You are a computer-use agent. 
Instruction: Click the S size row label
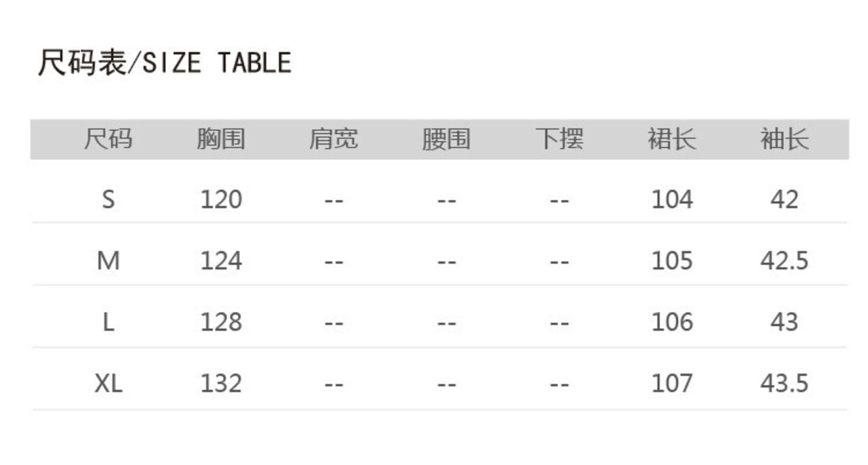tap(108, 199)
